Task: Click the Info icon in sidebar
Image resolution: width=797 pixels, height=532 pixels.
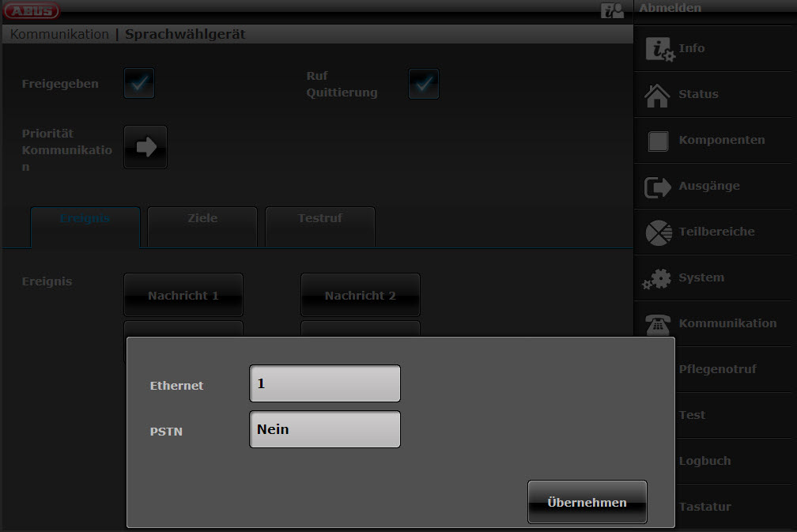Action: click(659, 49)
